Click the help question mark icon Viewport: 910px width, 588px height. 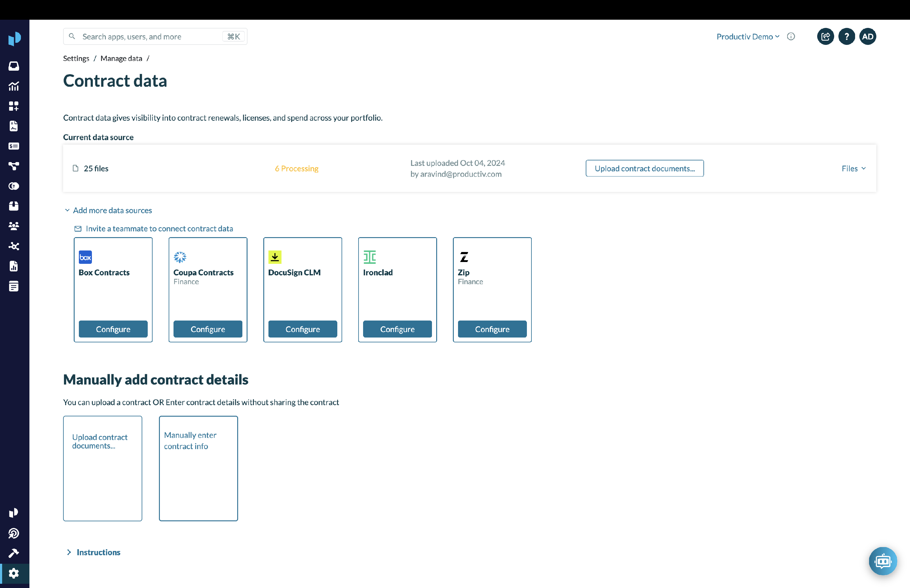pyautogui.click(x=846, y=37)
